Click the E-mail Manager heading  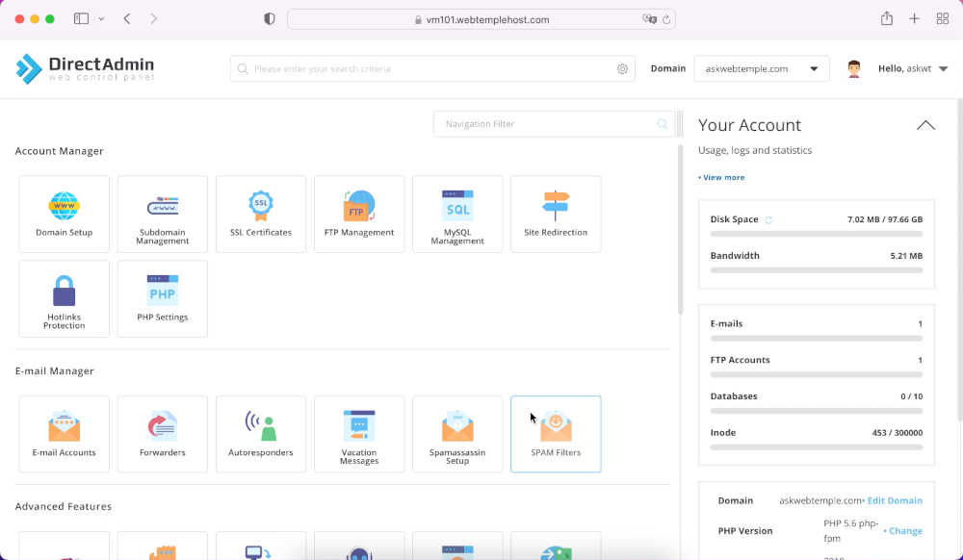(x=54, y=371)
